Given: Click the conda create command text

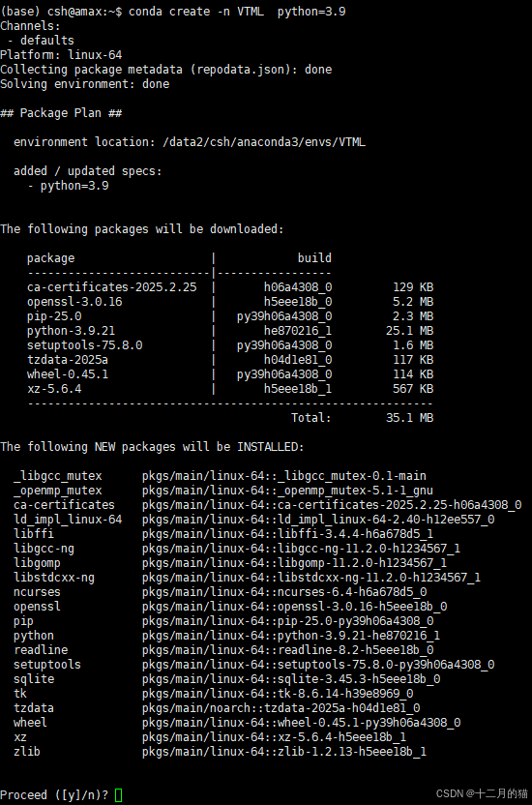Looking at the screenshot, I should point(237,12).
